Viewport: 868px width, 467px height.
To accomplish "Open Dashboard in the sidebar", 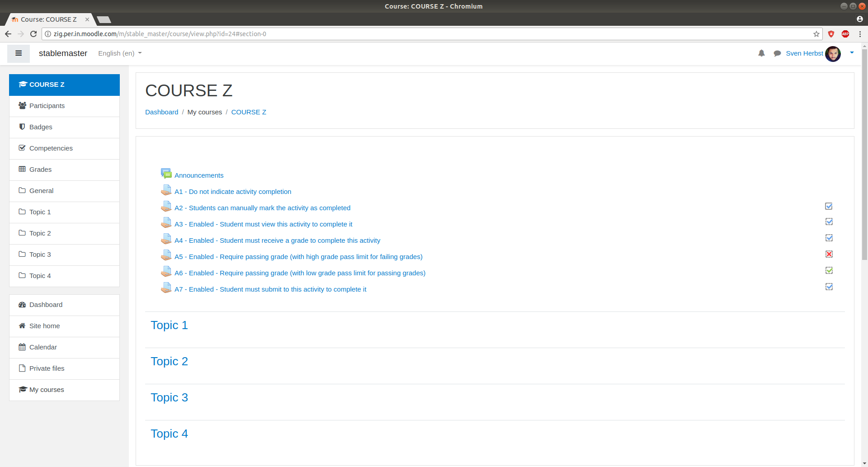I will 64,305.
